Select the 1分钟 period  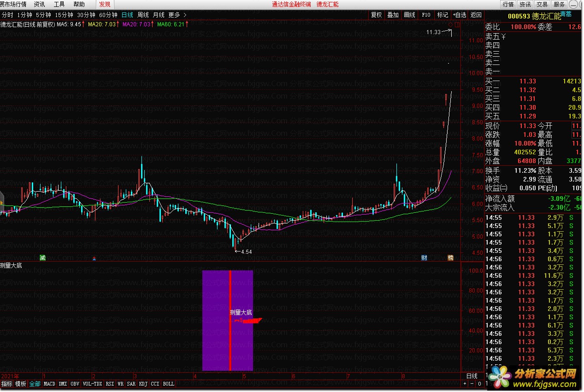pos(24,15)
